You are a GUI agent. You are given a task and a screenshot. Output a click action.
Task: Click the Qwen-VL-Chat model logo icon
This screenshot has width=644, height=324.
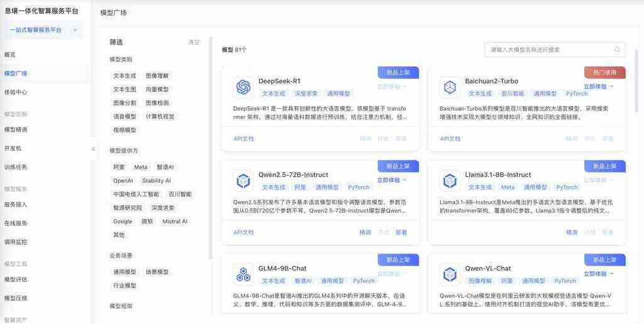pyautogui.click(x=450, y=274)
